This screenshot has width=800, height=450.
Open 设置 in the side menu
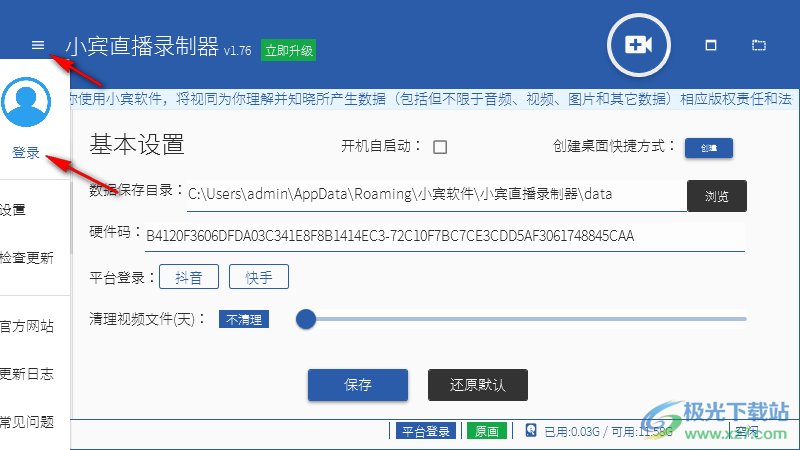point(13,210)
